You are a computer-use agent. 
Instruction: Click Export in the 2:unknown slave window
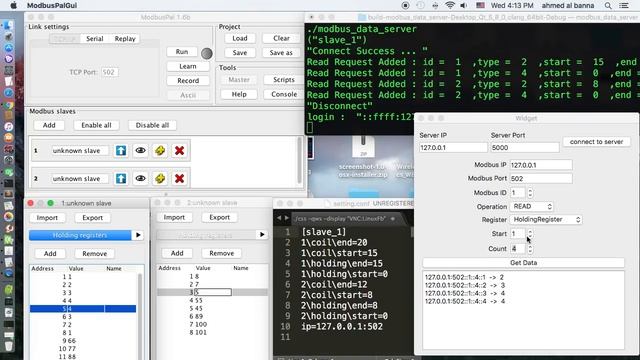(x=220, y=218)
